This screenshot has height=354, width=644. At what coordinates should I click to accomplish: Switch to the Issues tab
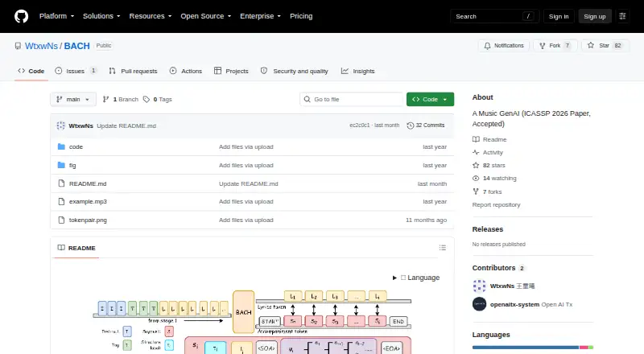(76, 71)
